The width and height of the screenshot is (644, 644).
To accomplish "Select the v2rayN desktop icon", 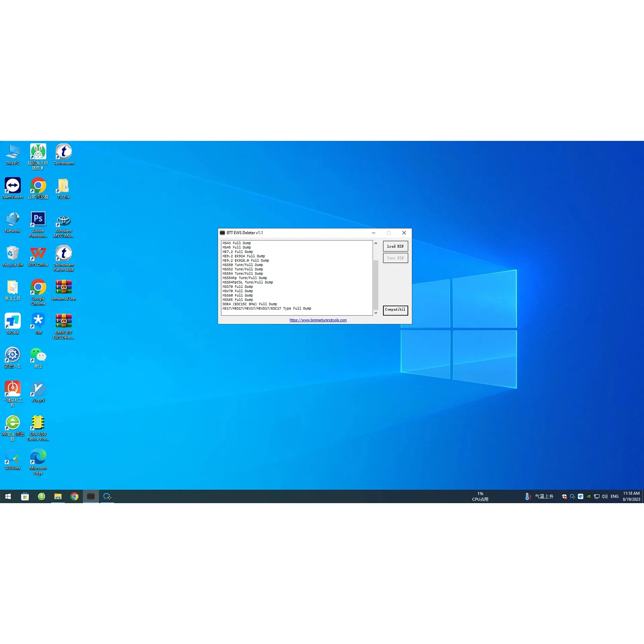I will [x=38, y=392].
